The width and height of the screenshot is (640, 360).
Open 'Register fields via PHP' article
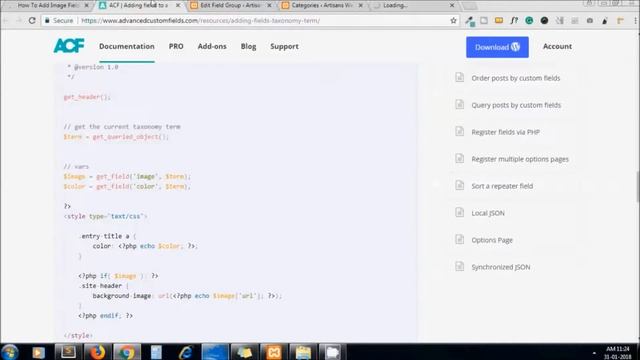[x=505, y=132]
